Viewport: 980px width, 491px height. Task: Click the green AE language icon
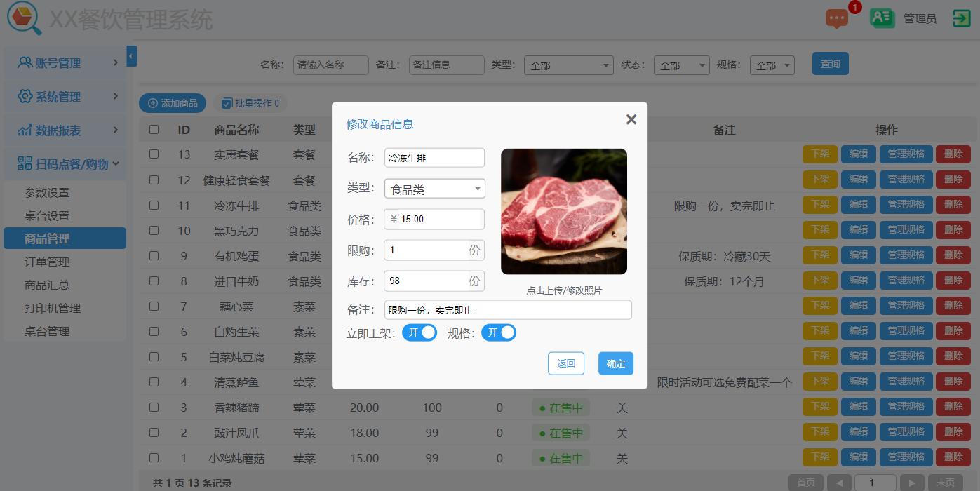882,18
